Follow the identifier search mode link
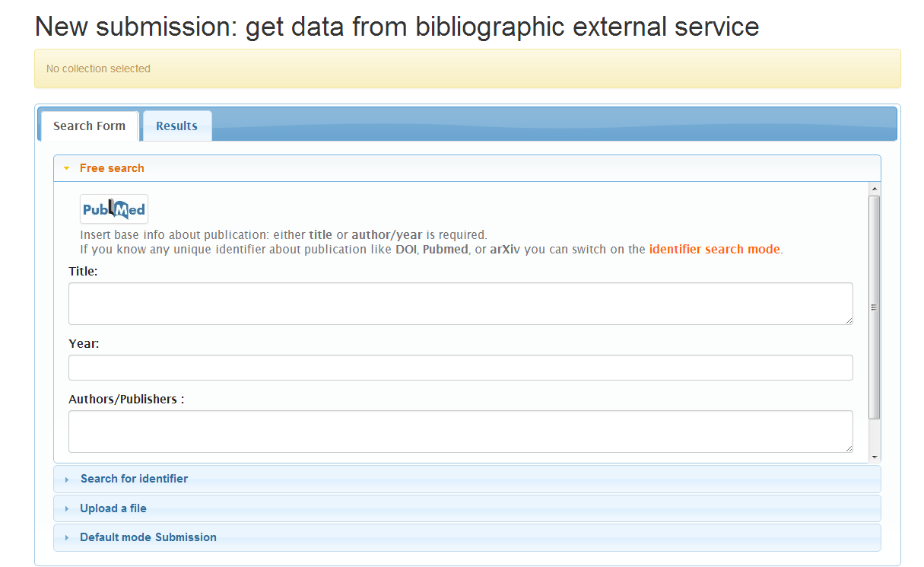The image size is (924, 567). 714,249
